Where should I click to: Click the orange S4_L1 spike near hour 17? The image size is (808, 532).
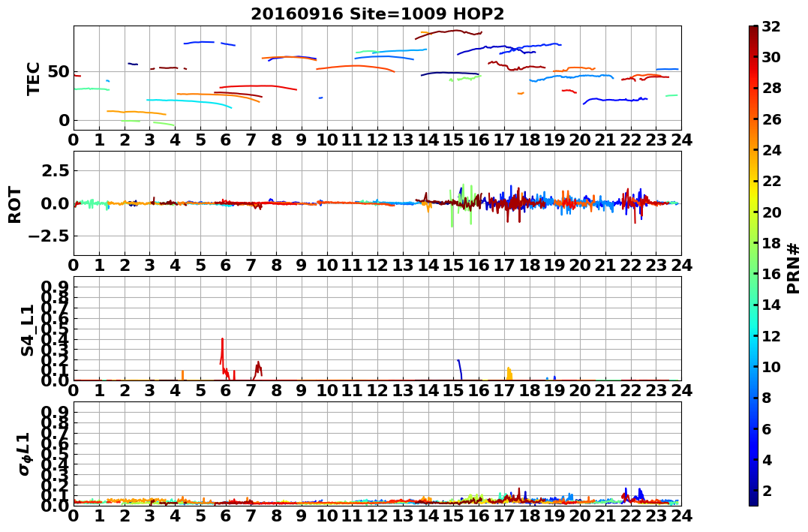coord(509,374)
